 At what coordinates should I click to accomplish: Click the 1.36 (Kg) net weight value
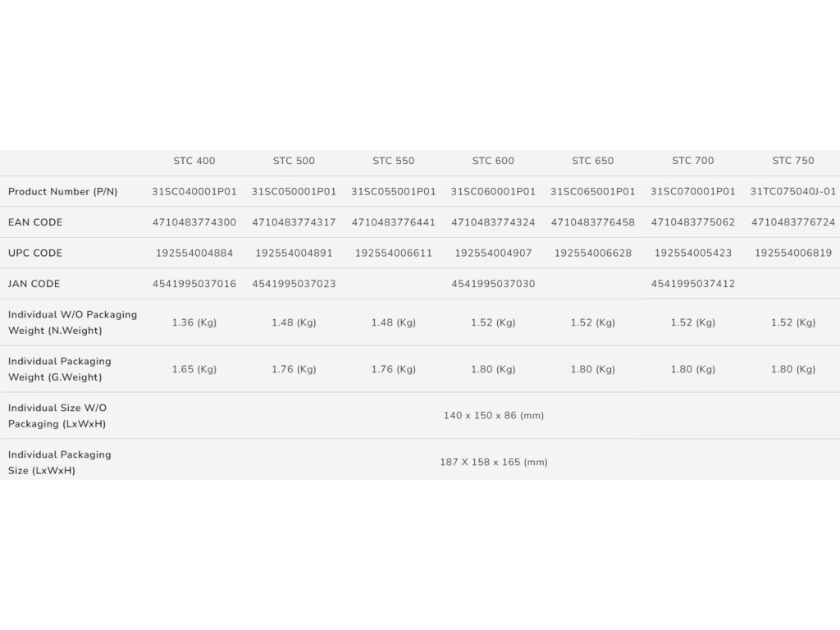coord(194,322)
